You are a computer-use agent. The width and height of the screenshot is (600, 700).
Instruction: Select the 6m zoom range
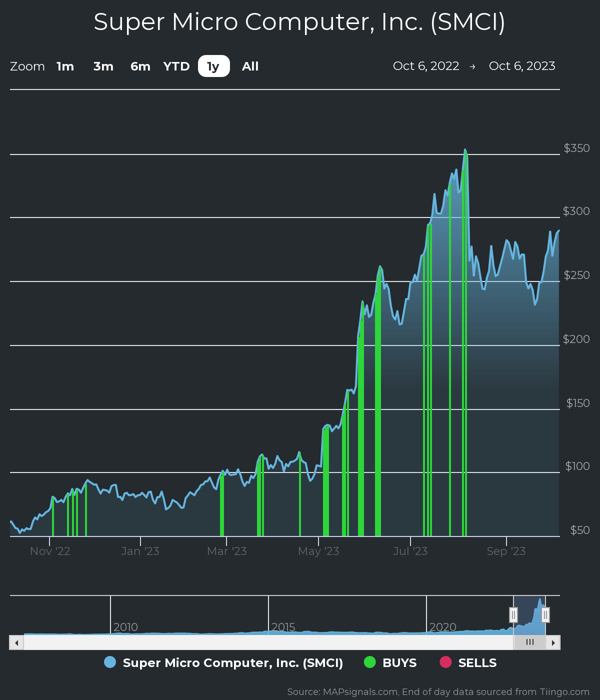[140, 66]
